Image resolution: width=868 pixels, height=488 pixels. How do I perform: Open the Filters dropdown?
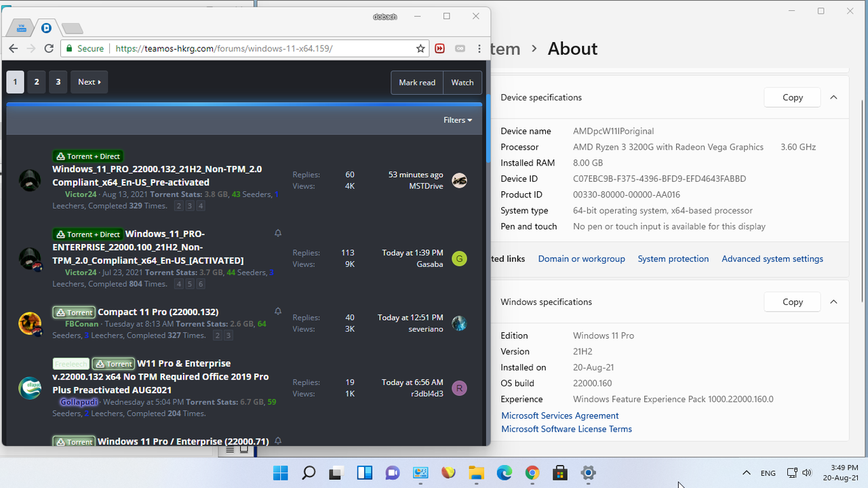(x=458, y=120)
